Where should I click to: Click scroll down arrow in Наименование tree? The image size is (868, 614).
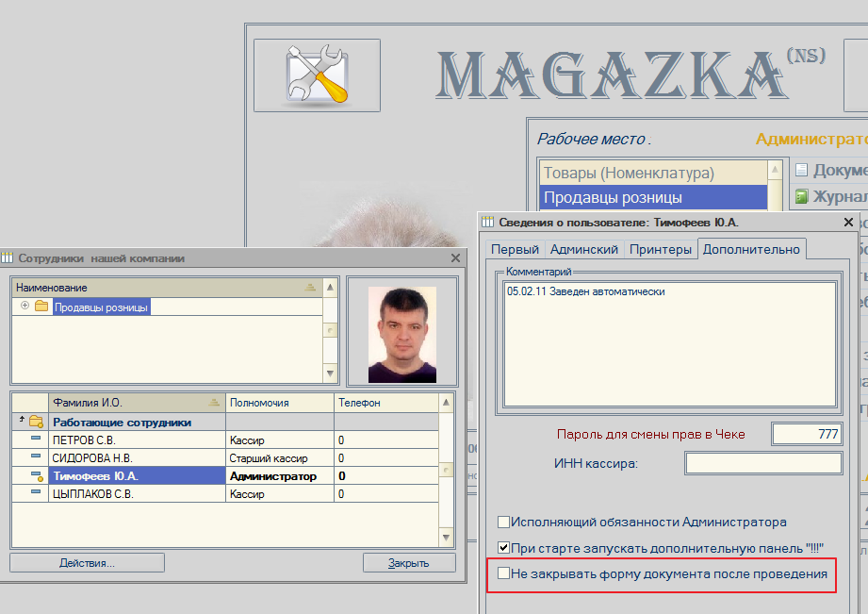(330, 373)
